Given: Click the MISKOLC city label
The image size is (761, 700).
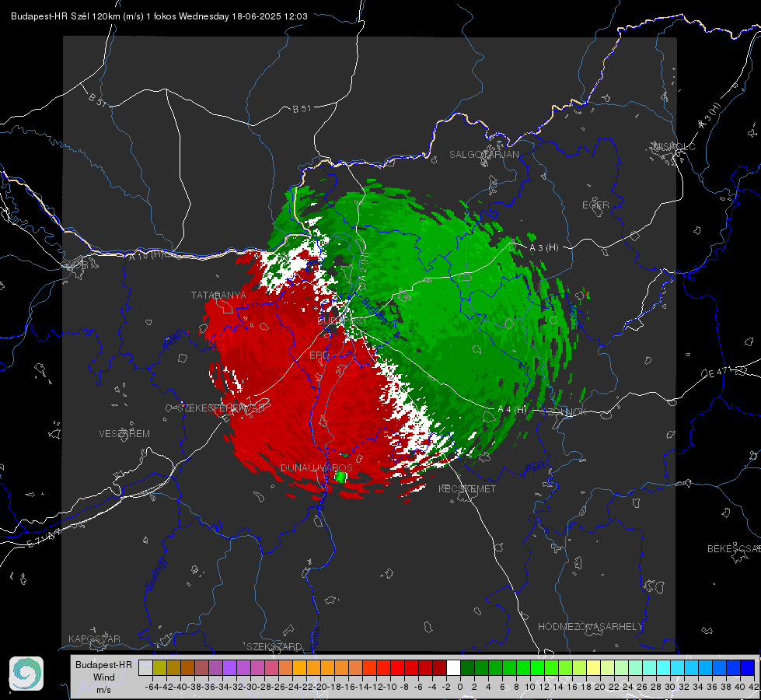Looking at the screenshot, I should click(x=674, y=146).
